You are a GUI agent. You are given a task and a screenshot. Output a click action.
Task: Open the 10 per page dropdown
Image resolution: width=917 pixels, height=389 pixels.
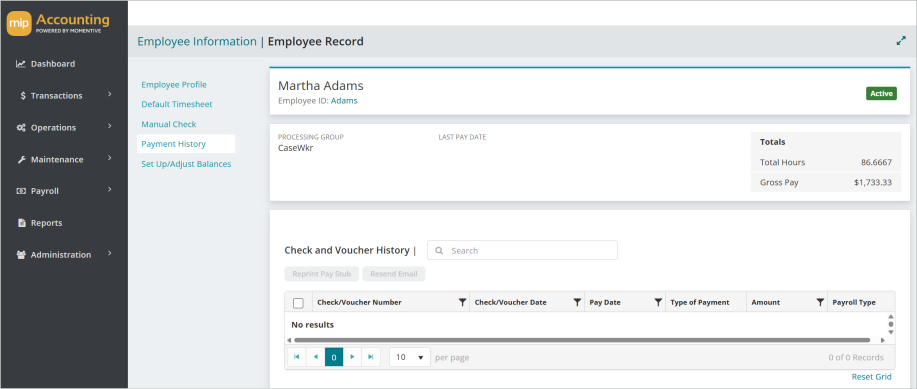pos(410,357)
